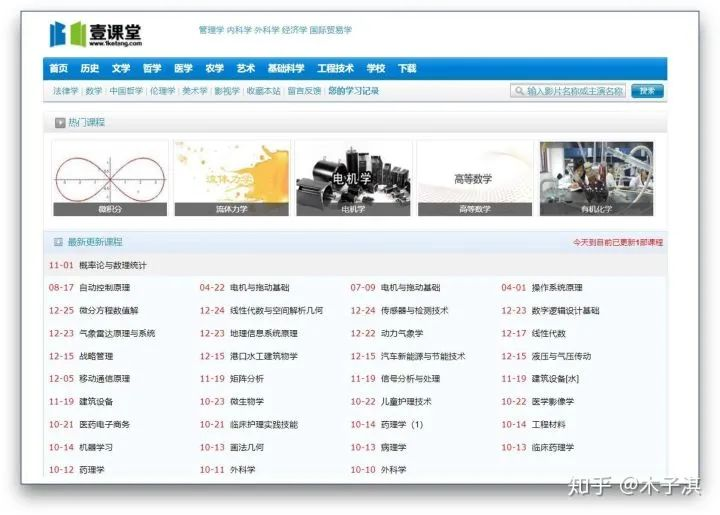
Task: Open the 哲学 navigation tab
Action: click(152, 68)
